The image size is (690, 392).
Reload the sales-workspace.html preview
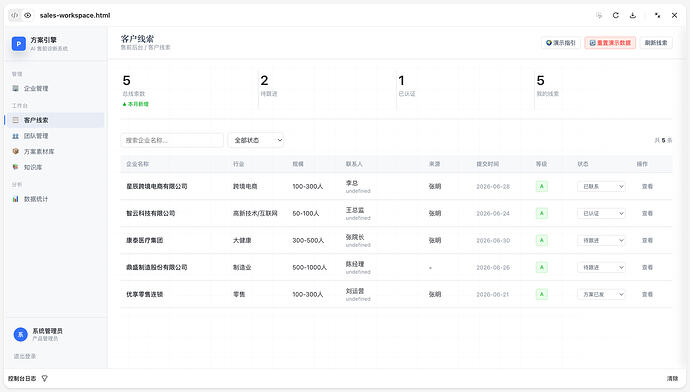point(616,15)
